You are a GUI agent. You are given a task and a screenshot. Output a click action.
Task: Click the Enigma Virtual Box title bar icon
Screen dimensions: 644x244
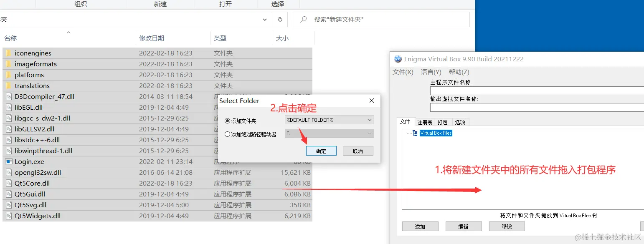398,59
